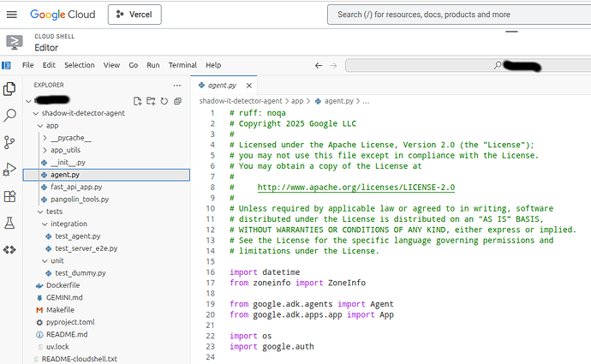
Task: Click the New File icon in Explorer
Action: 137,100
